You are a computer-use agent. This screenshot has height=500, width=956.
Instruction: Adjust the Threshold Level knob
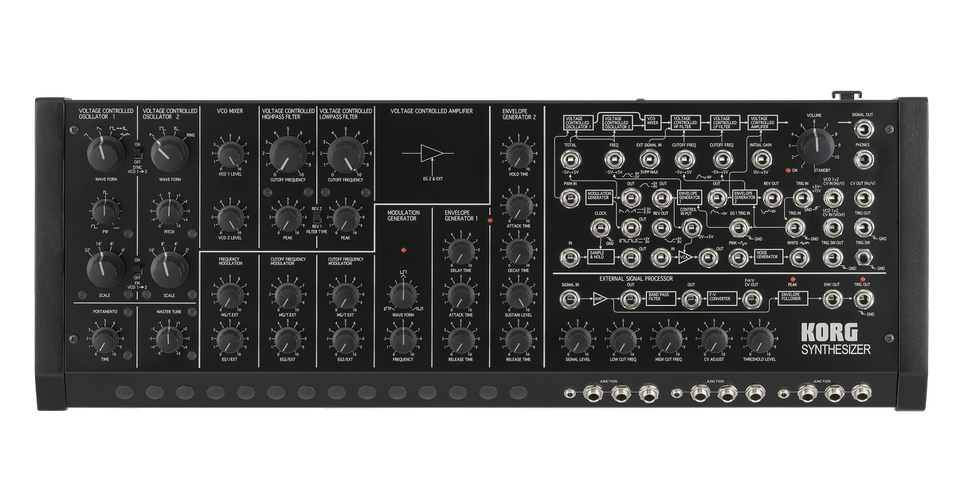(760, 340)
